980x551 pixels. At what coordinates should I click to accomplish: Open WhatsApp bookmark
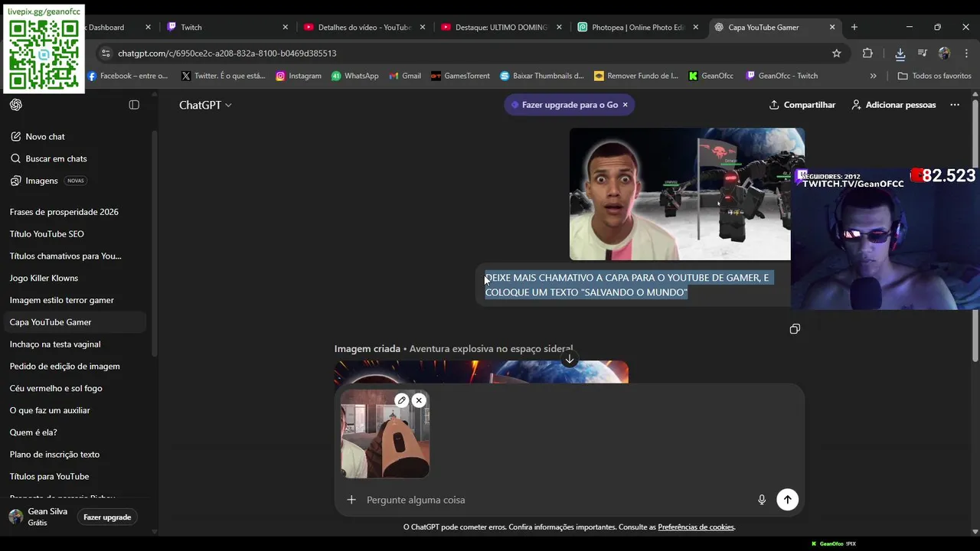pos(355,76)
